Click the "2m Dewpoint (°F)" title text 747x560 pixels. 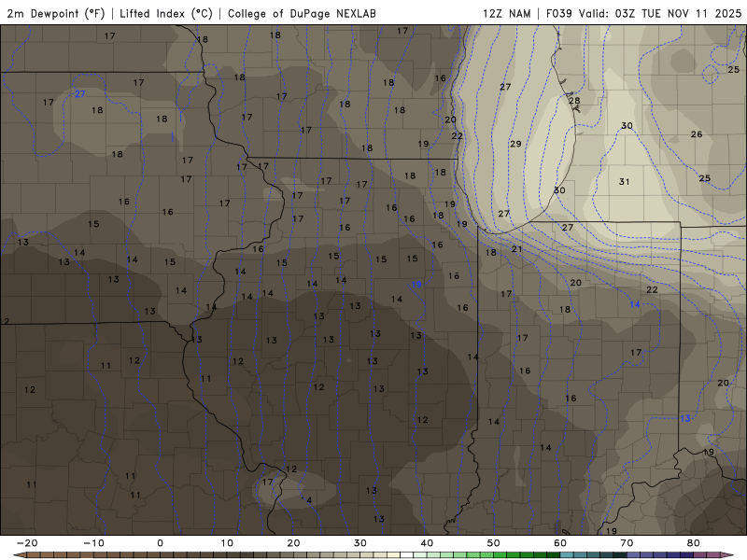pyautogui.click(x=56, y=13)
